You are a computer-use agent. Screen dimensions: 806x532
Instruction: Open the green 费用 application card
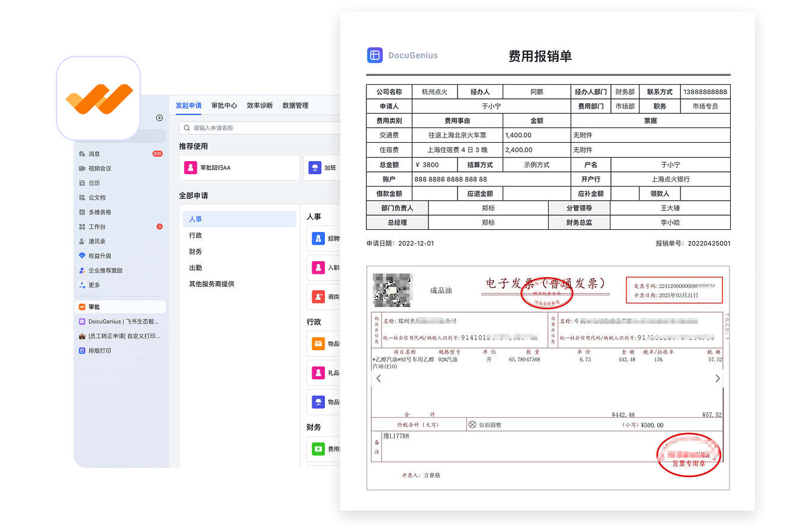click(x=324, y=449)
